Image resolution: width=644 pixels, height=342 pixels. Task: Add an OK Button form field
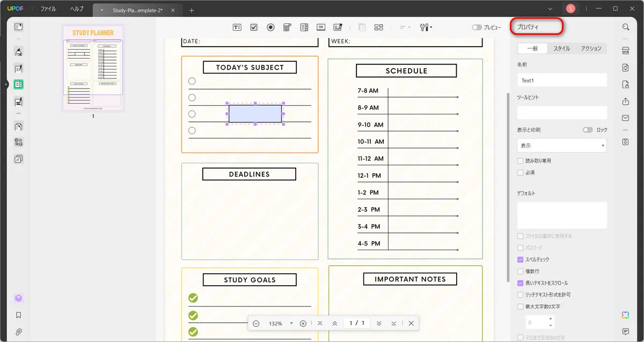pyautogui.click(x=321, y=27)
